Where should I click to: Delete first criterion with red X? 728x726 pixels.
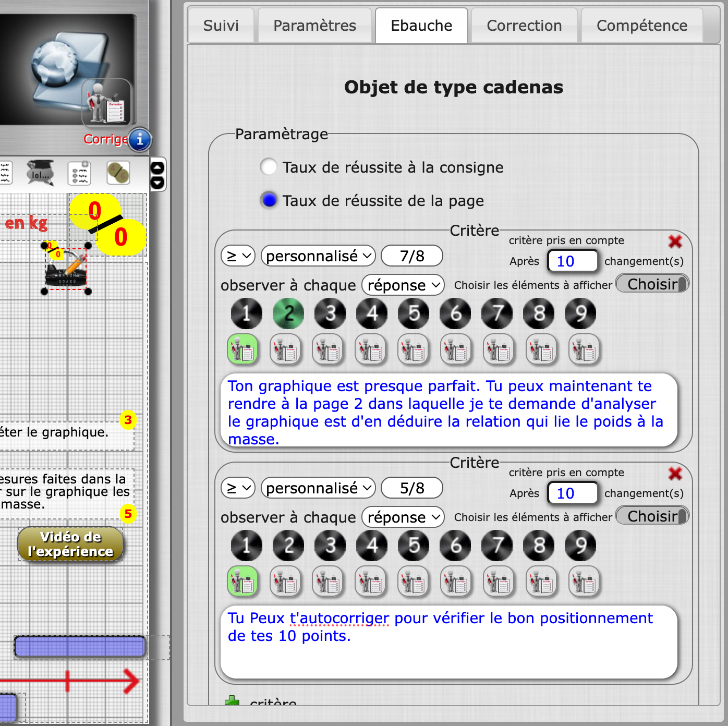675,241
